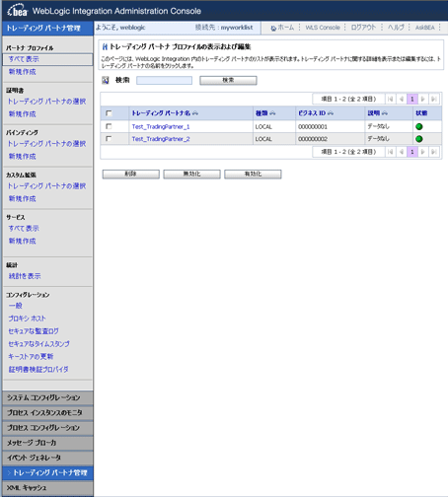
Task: Select トレーディング パートナの選択 under カスタム拡張
Action: coord(46,186)
